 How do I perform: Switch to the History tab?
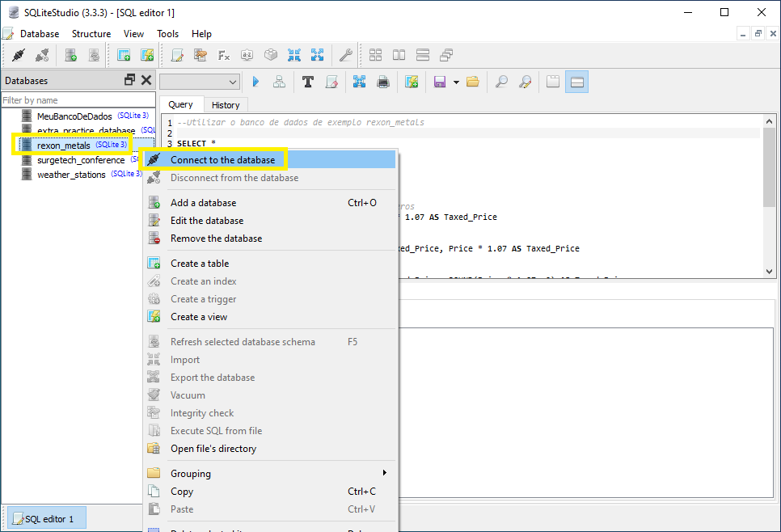226,105
